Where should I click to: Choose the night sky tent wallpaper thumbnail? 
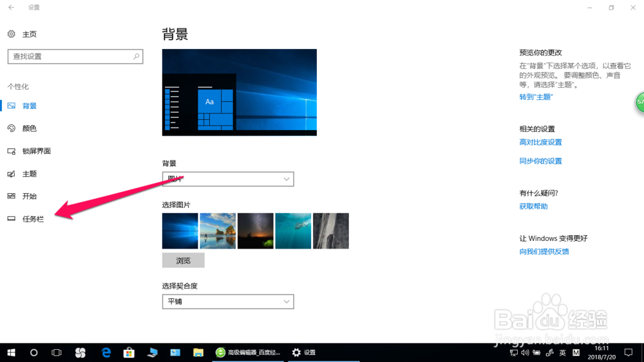point(256,231)
